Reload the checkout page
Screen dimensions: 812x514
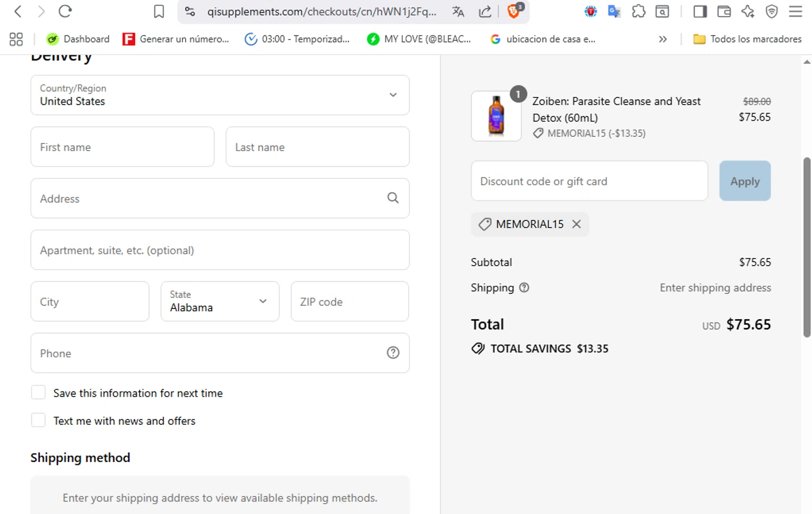click(x=65, y=11)
